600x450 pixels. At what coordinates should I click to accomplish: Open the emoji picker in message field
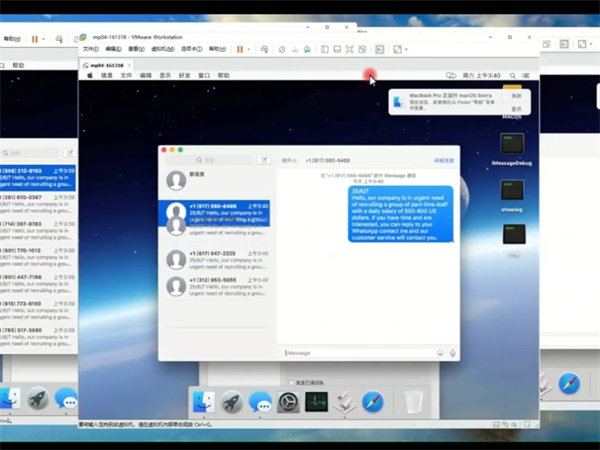(440, 352)
